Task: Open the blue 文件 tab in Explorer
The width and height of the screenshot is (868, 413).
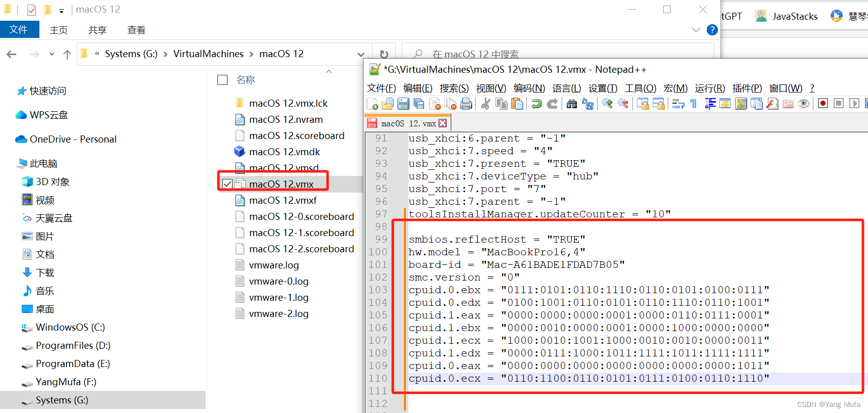Action: [x=19, y=30]
